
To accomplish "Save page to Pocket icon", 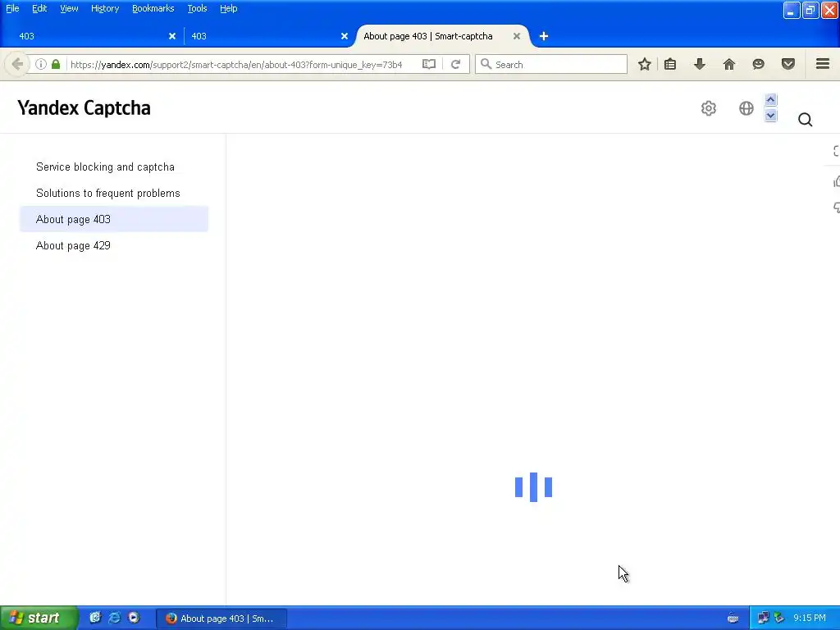I will point(788,64).
